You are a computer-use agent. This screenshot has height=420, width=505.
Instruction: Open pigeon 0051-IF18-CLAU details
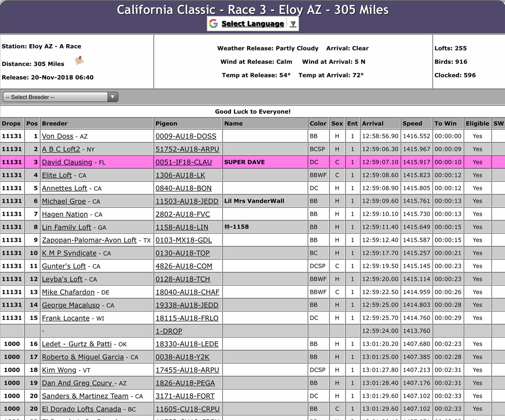[x=183, y=162]
